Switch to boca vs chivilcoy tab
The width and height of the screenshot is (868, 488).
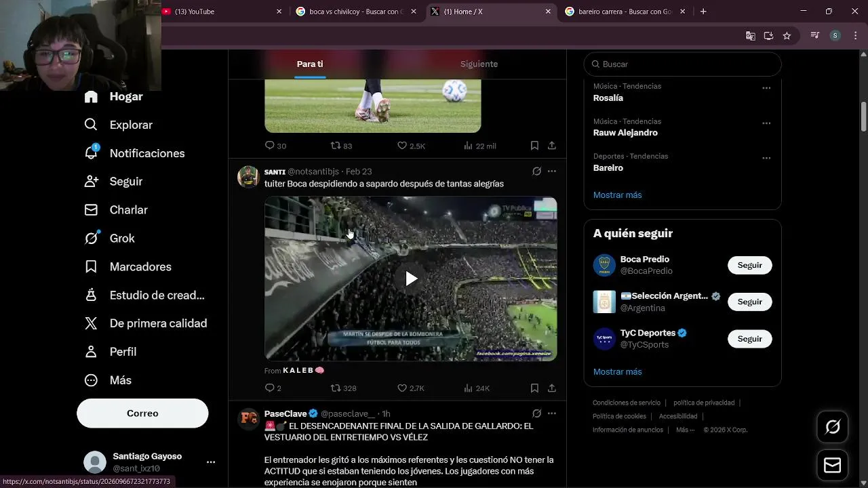[356, 12]
